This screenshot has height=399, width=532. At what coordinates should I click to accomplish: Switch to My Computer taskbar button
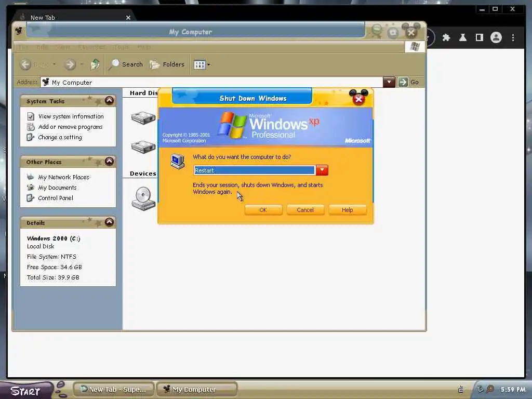tap(196, 390)
